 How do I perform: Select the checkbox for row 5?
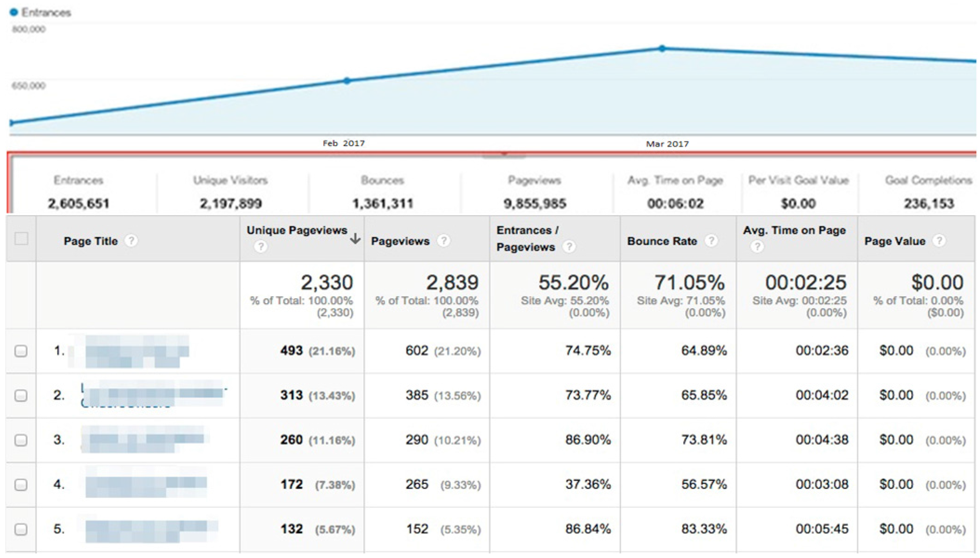point(21,529)
